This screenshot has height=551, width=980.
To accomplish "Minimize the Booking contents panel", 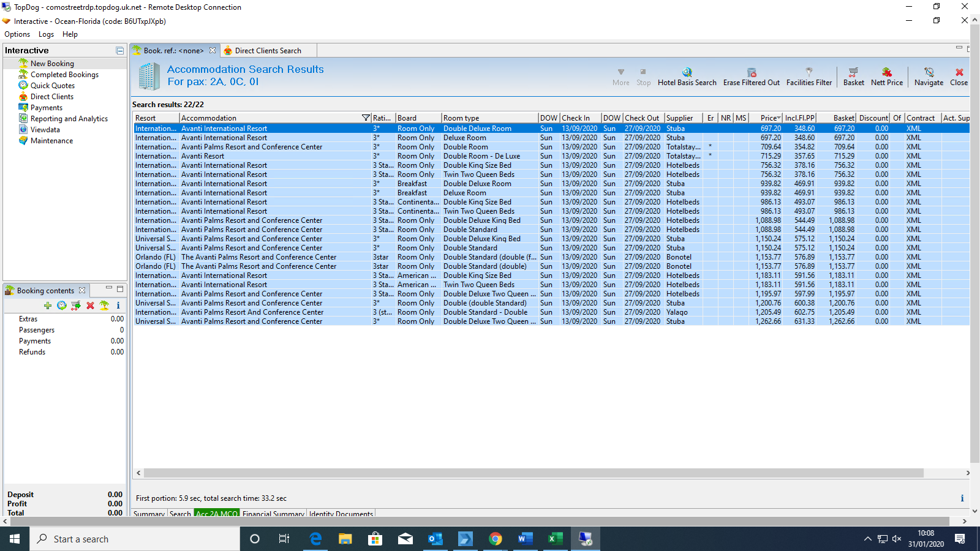I will tap(109, 289).
